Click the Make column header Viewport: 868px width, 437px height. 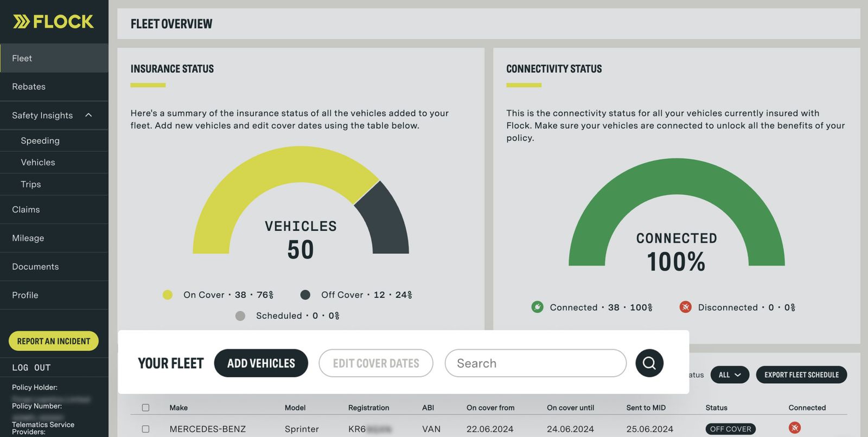pos(178,408)
